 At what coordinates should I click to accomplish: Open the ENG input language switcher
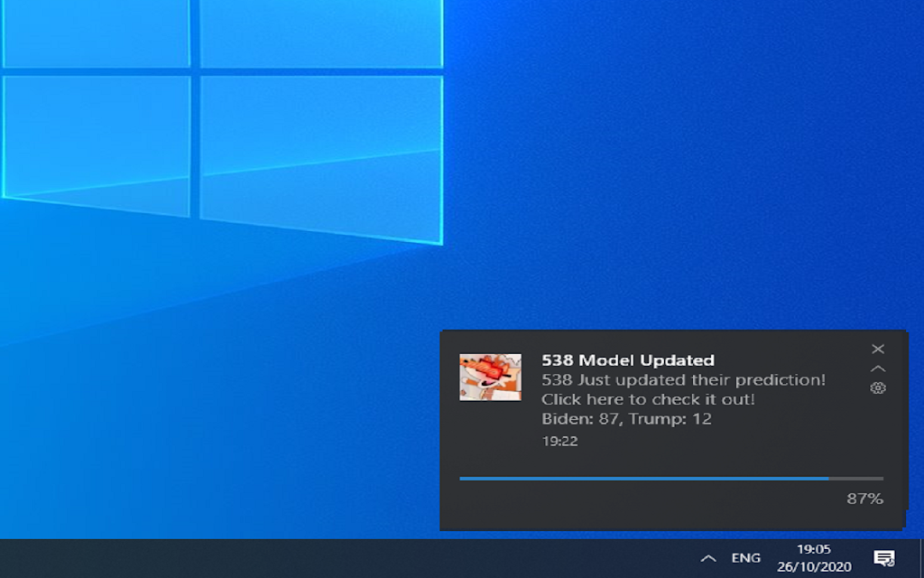pos(746,558)
